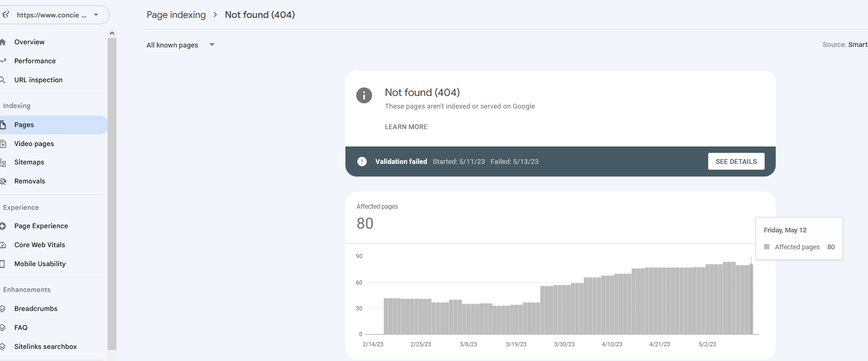Click the LEARN MORE link
Screen dimensions: 868x361
tap(406, 127)
